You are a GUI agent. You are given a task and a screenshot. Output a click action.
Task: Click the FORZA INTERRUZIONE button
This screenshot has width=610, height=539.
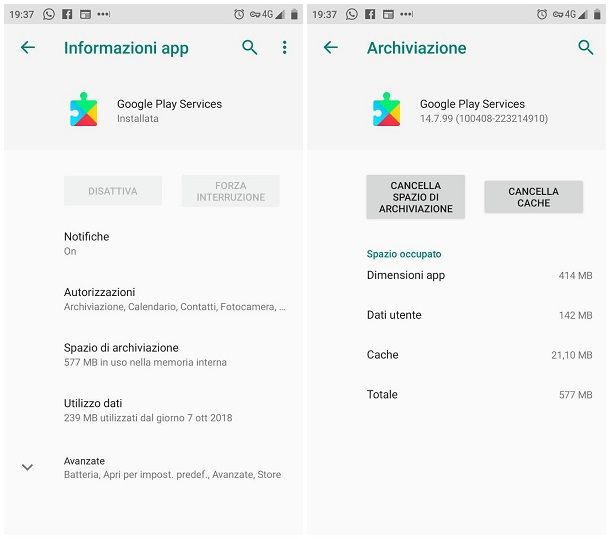coord(231,191)
